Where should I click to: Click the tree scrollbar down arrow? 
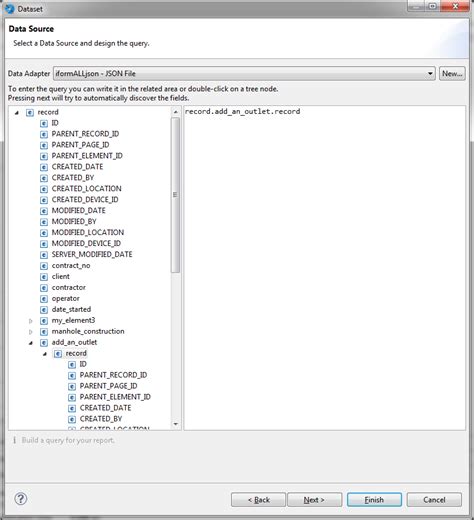176,424
